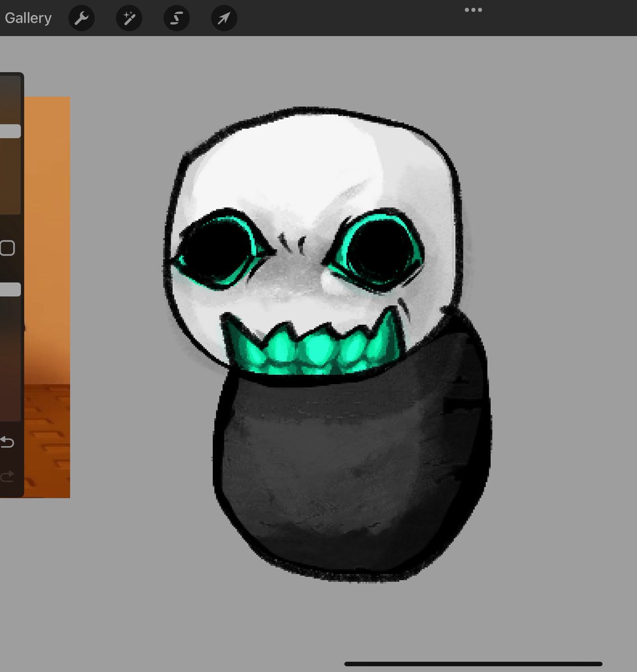Undo the last stroke

tap(7, 442)
